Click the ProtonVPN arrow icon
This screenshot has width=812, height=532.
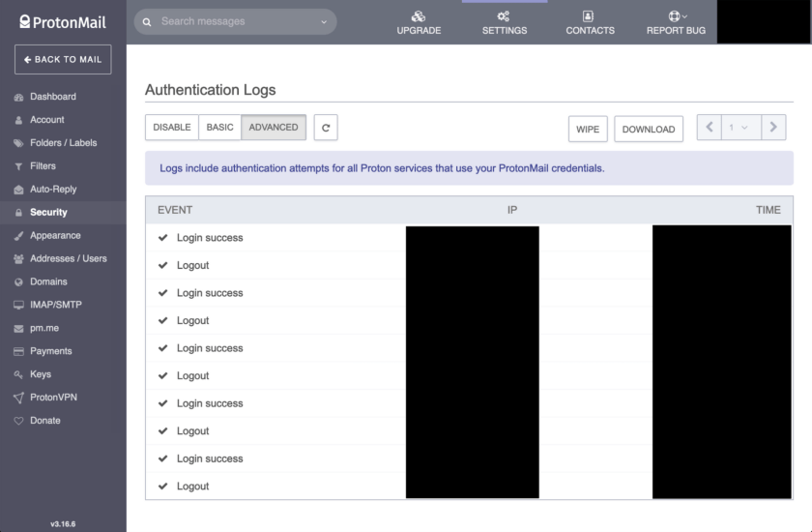click(18, 398)
